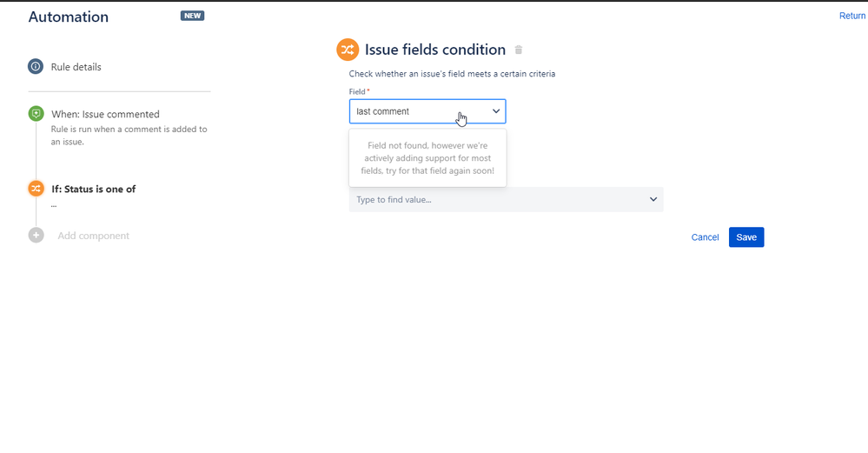The width and height of the screenshot is (868, 453).
Task: Expand the Field dropdown chevron
Action: tap(496, 111)
